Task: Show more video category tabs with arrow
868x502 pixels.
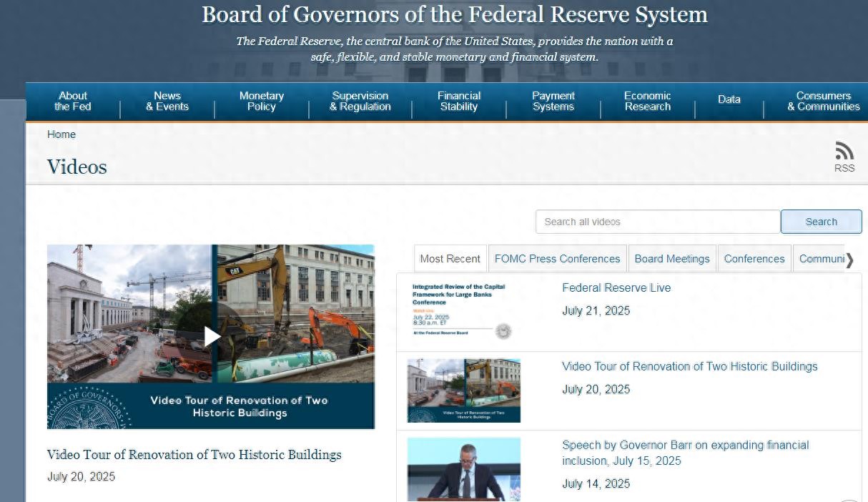Action: tap(849, 260)
